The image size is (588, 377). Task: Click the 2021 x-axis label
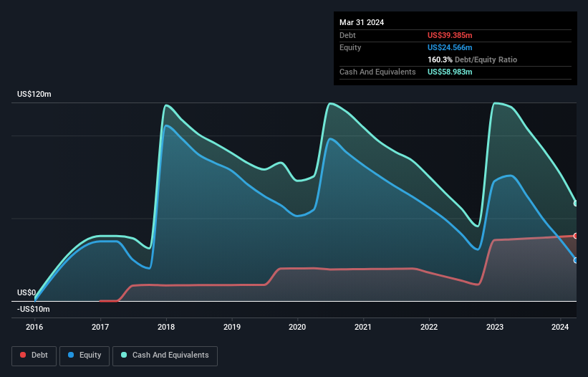coord(363,327)
